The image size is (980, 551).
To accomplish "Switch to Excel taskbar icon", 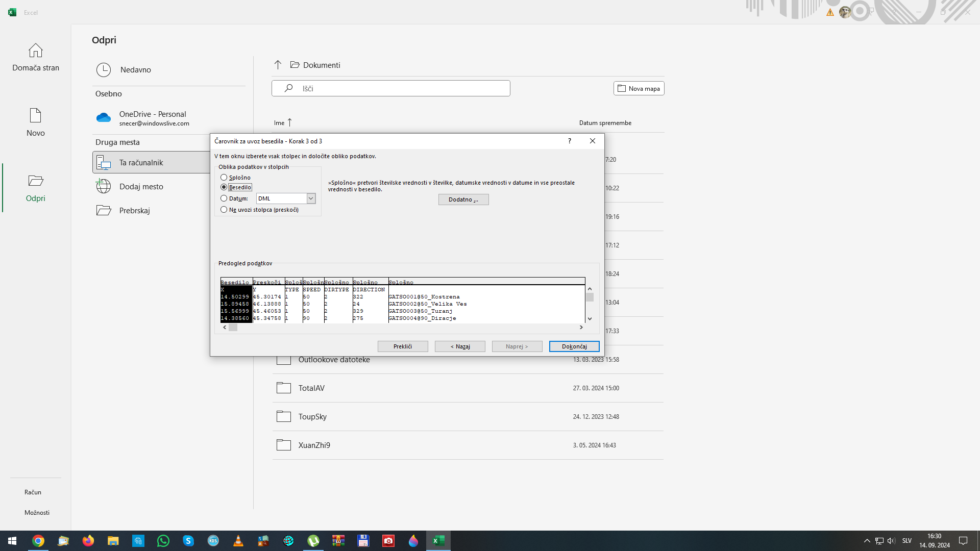I will pyautogui.click(x=438, y=541).
